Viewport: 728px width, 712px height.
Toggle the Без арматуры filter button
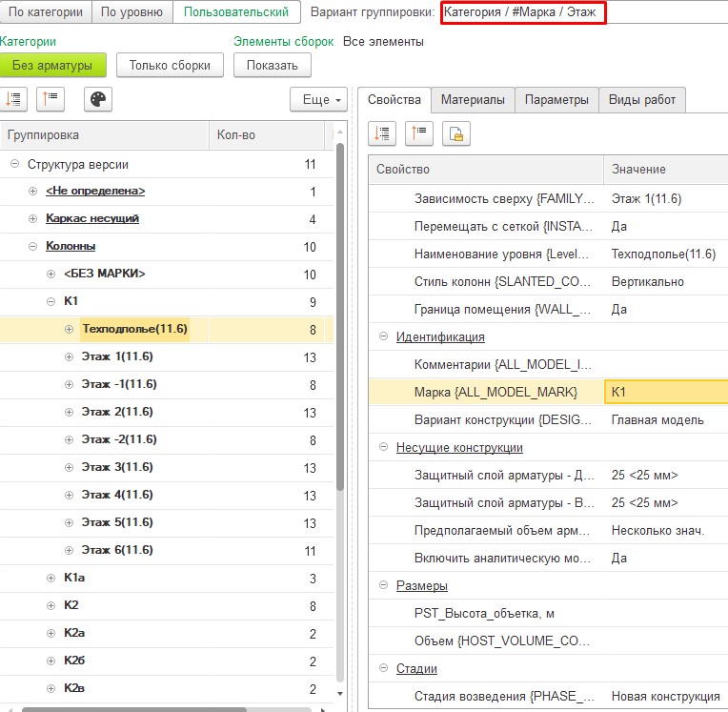(52, 65)
